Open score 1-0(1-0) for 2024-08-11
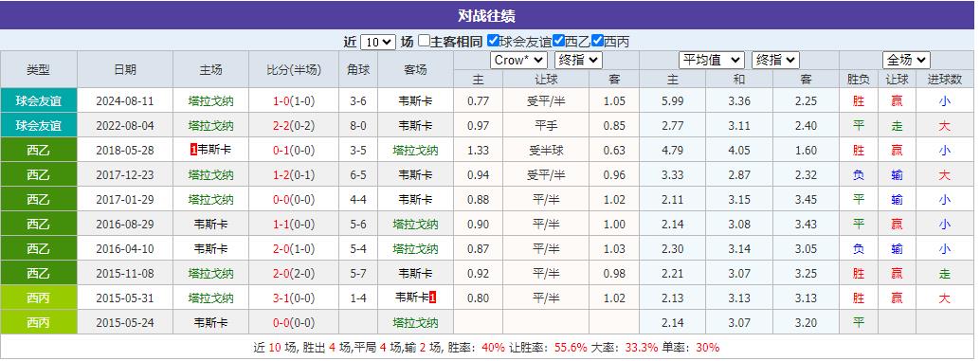The width and height of the screenshot is (980, 361). click(294, 100)
